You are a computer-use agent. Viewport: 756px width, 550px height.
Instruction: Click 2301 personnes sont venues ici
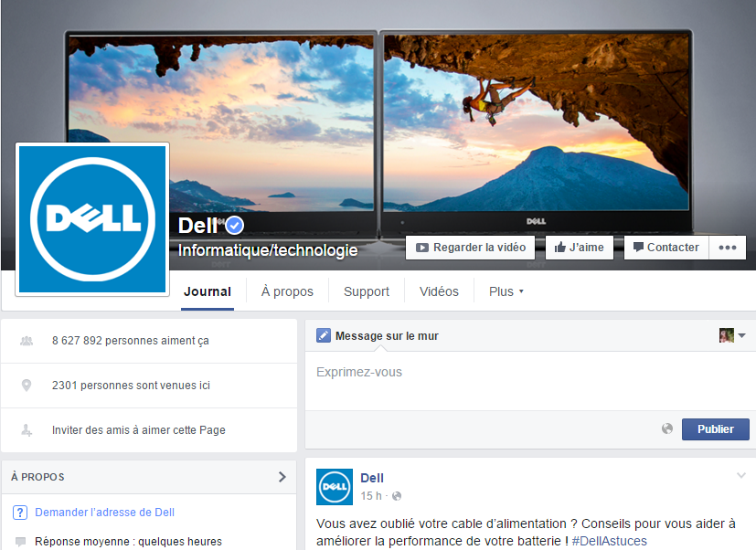coord(131,386)
